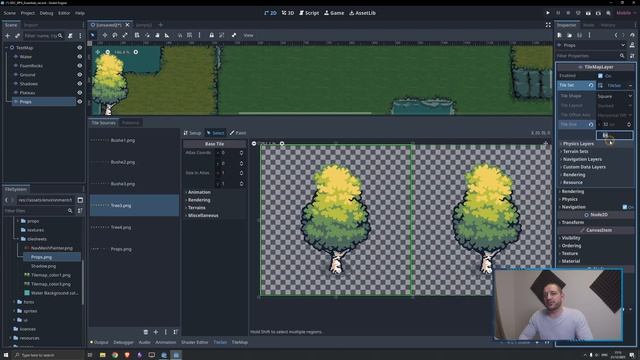Switch to the 3D workspace
The image size is (640, 360).
coord(288,13)
